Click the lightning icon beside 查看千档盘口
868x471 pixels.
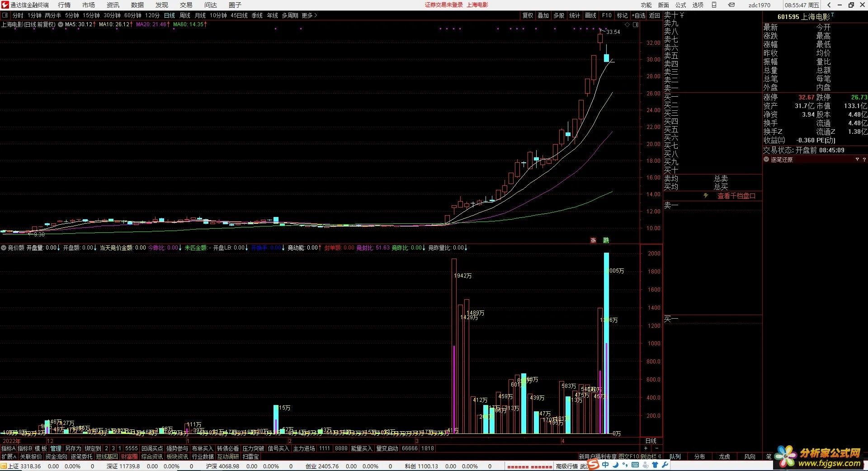click(706, 196)
